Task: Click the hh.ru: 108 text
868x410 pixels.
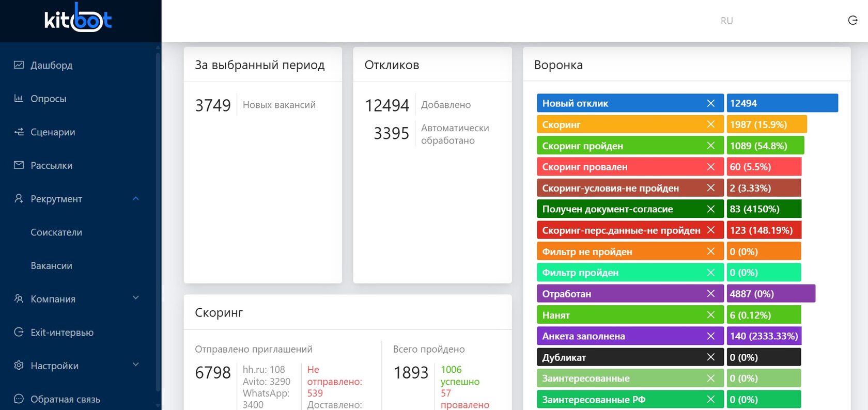Action: 264,370
